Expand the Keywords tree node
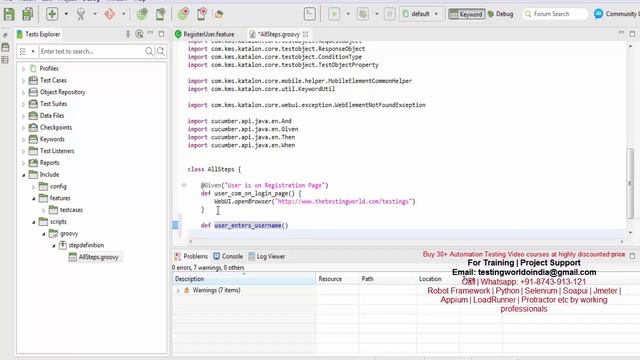 tap(23, 140)
